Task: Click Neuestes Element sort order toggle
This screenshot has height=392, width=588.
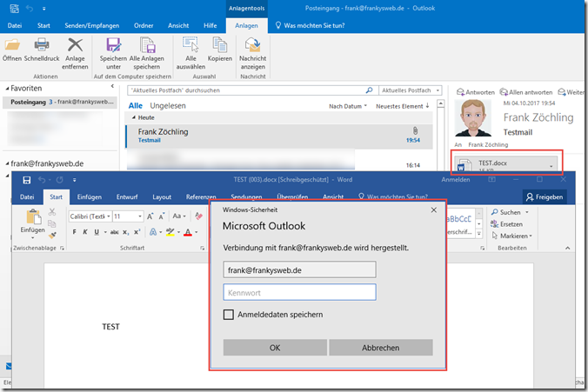Action: point(403,106)
